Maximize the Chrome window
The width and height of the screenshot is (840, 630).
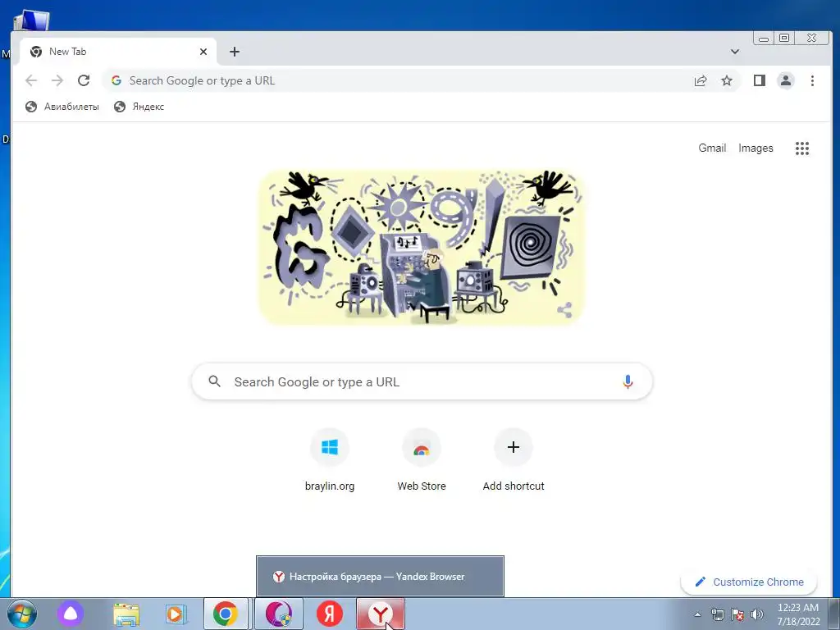783,38
